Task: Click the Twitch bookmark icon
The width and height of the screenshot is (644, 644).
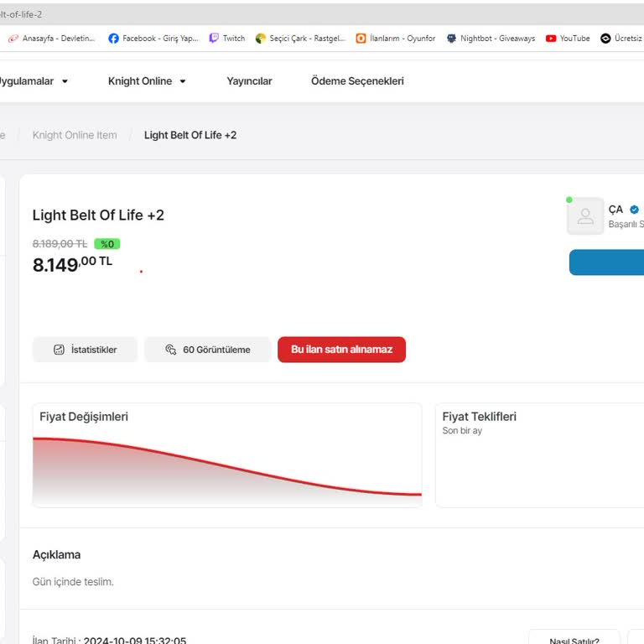Action: click(x=214, y=39)
